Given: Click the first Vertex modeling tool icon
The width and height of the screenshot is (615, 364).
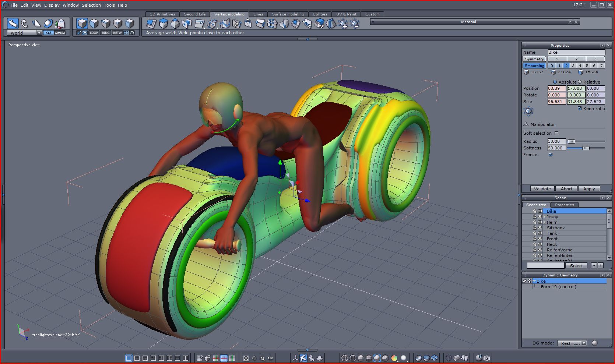Looking at the screenshot, I should (x=151, y=24).
